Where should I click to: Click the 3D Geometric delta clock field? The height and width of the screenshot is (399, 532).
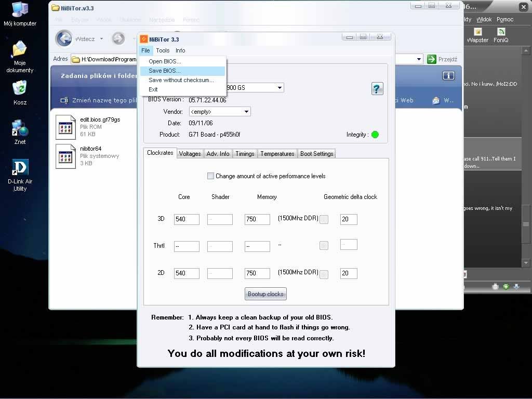[349, 219]
